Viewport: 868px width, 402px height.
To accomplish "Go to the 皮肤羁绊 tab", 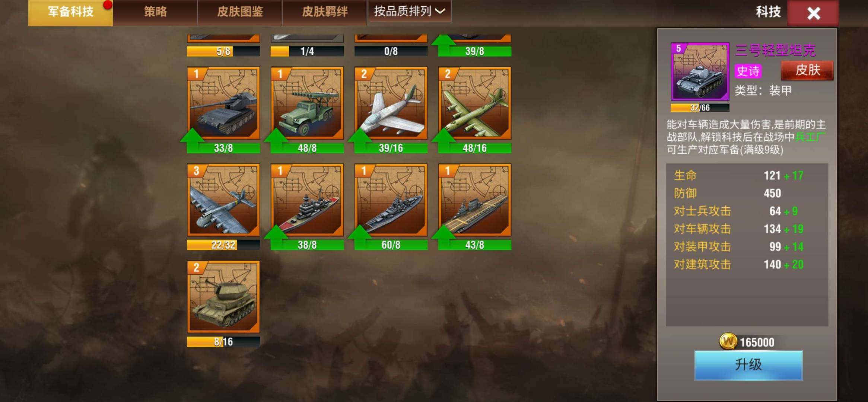I will coord(325,12).
